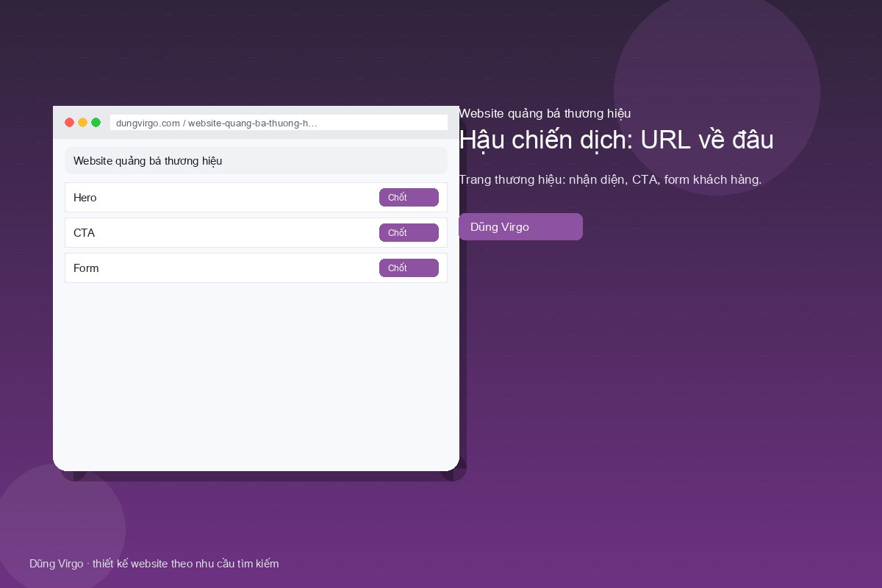This screenshot has width=882, height=588.
Task: Click the description "Trang thương hiệu: nhận diện, CTA, form khách hàng."
Action: pyautogui.click(x=610, y=180)
